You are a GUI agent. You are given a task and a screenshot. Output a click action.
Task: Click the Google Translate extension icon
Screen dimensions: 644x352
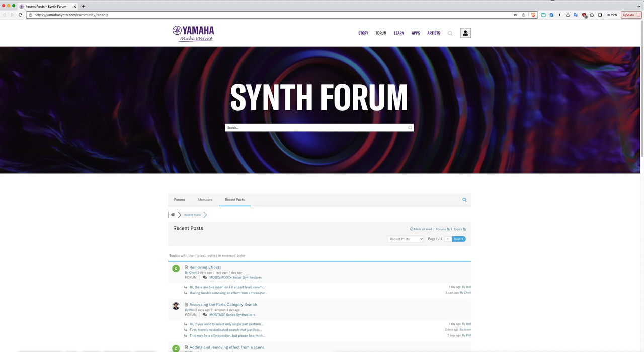[x=576, y=15]
